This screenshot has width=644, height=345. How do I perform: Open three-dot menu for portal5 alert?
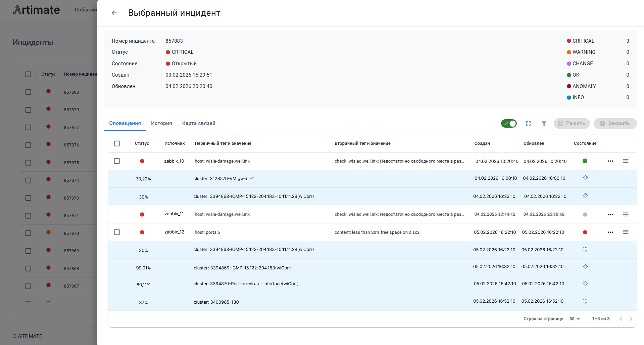click(x=610, y=232)
